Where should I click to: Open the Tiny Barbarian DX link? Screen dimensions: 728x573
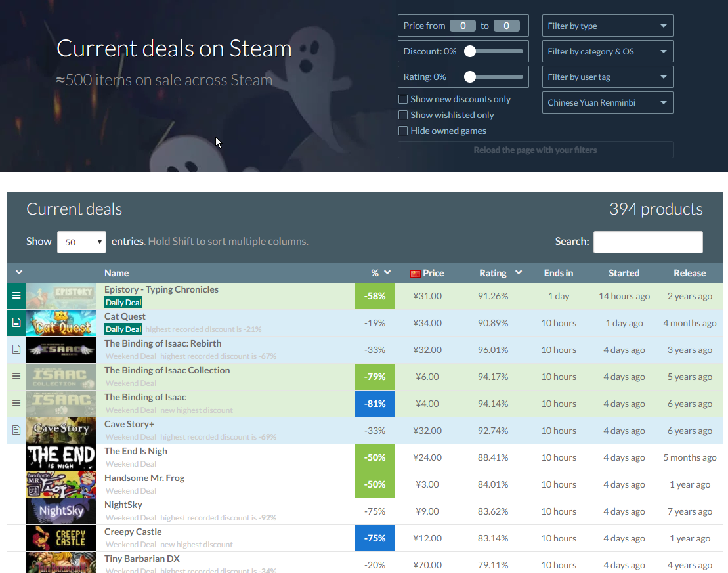pyautogui.click(x=142, y=559)
